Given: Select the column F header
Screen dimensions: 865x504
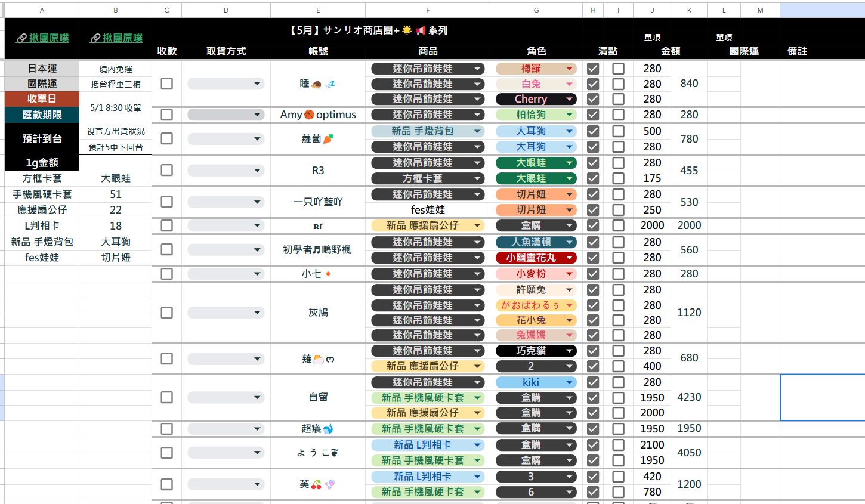Looking at the screenshot, I should [x=428, y=10].
